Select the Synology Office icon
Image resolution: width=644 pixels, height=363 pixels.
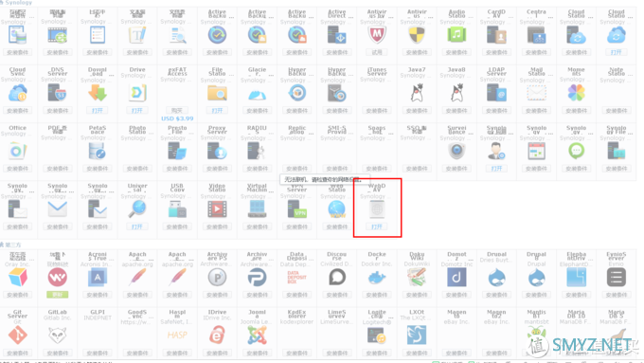[18, 152]
